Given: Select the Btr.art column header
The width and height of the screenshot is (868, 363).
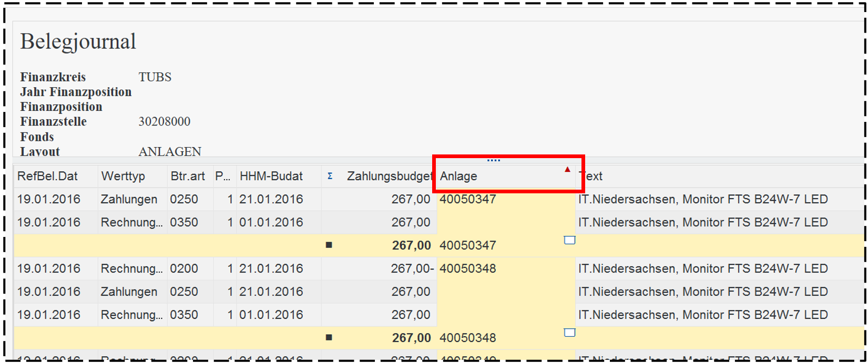Looking at the screenshot, I should [x=188, y=177].
